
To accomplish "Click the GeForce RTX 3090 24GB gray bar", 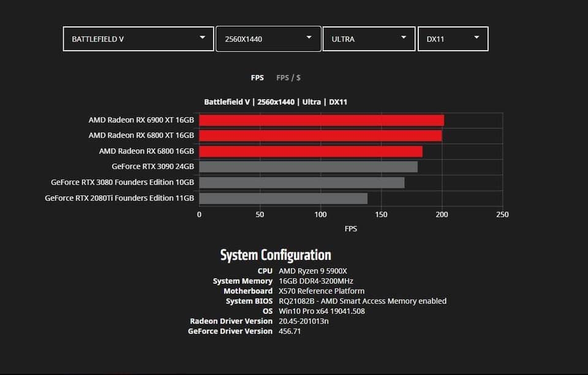I will tap(308, 167).
